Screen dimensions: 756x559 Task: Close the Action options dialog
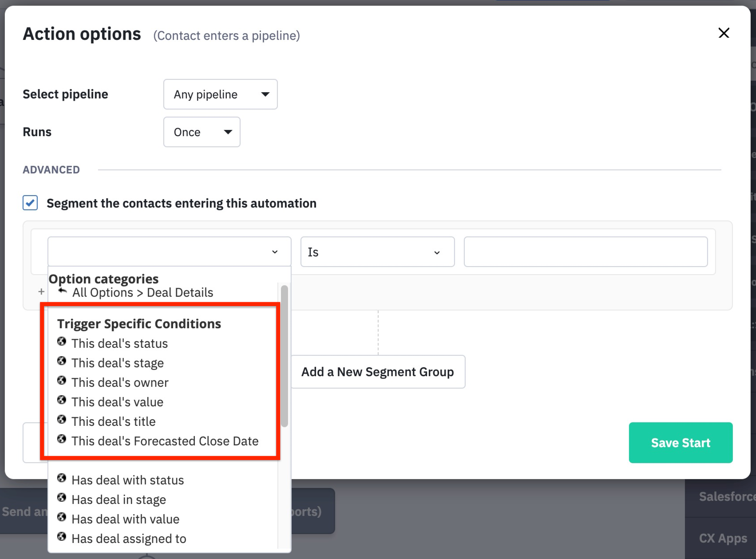(x=724, y=33)
